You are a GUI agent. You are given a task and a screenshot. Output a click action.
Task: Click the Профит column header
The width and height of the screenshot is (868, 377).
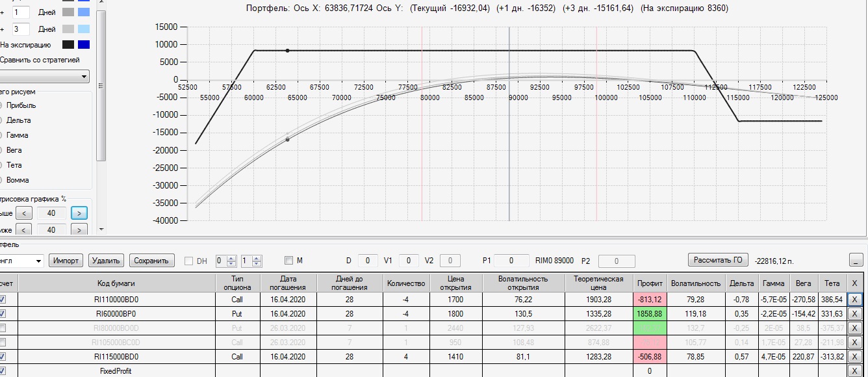pyautogui.click(x=650, y=283)
